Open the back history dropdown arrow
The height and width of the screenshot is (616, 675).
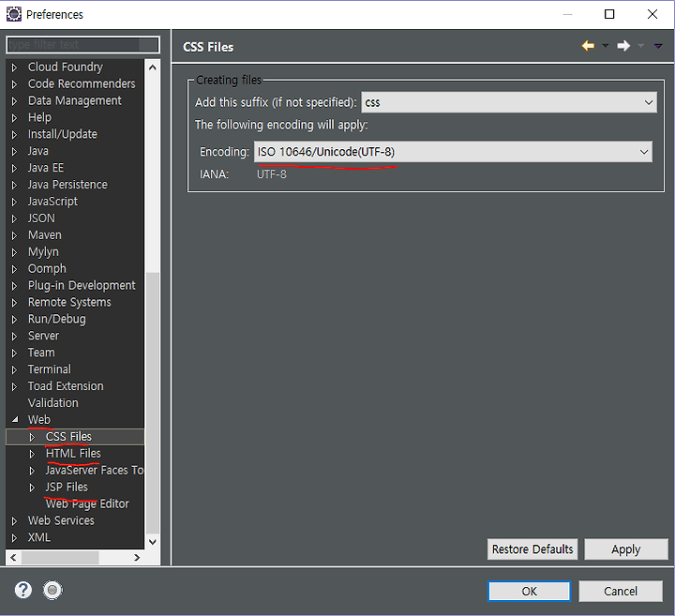(x=606, y=46)
